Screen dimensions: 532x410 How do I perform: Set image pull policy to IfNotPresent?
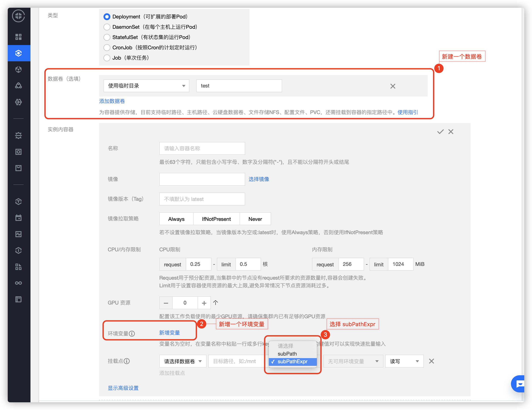click(x=216, y=219)
